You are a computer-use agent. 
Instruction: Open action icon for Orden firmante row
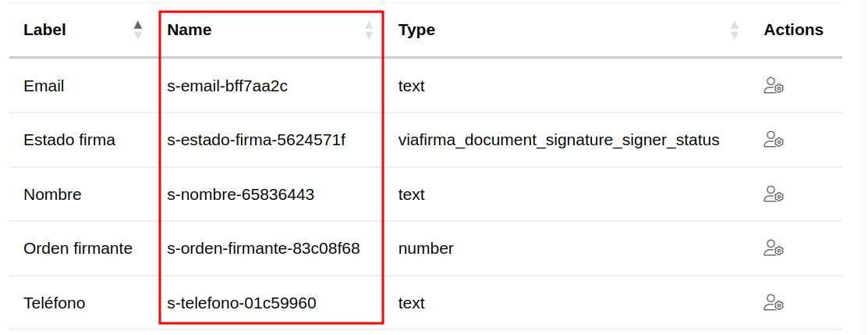(773, 248)
